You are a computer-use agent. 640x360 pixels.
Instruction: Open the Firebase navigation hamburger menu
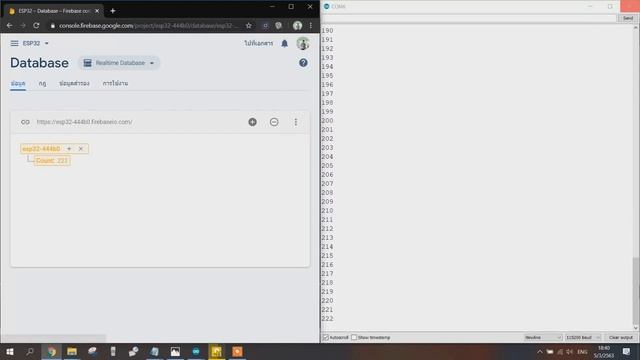click(14, 43)
